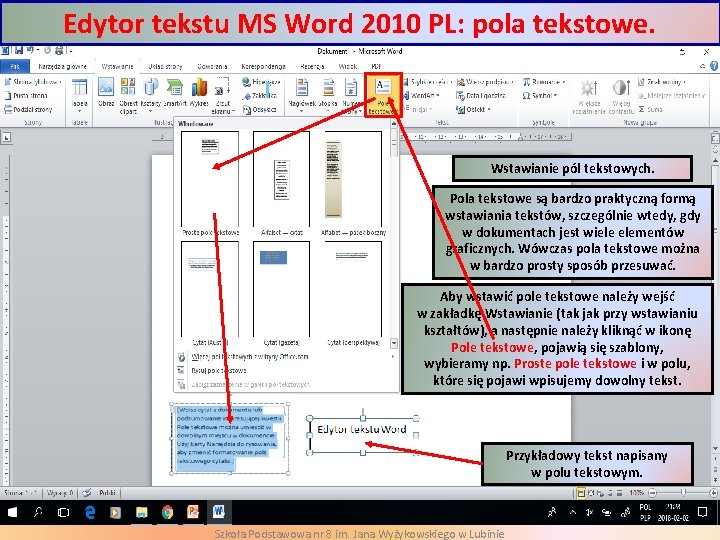Open the Windows Start menu

[x=12, y=512]
